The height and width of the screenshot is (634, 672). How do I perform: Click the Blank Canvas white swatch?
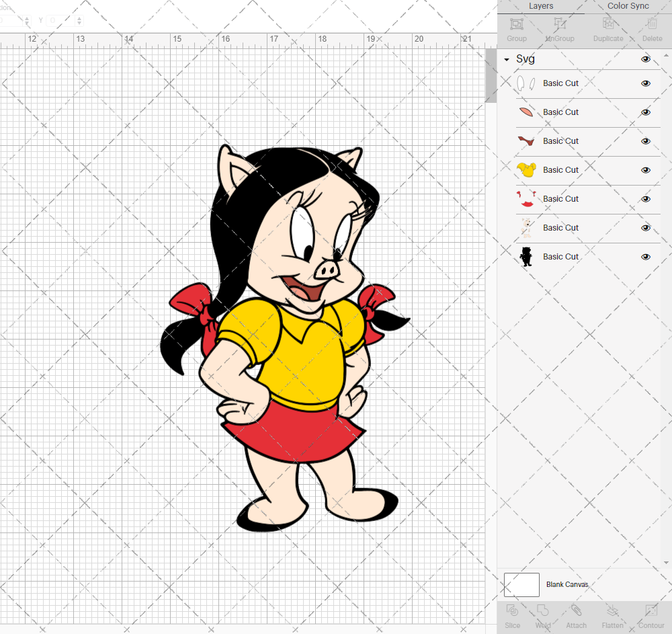521,585
